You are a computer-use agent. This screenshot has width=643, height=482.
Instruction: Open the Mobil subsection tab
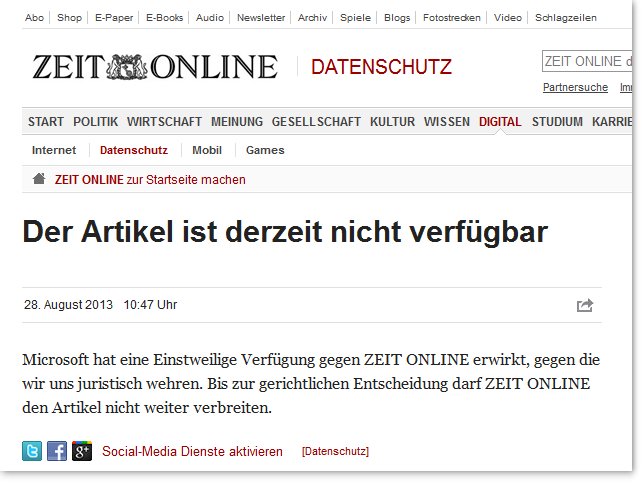click(207, 150)
